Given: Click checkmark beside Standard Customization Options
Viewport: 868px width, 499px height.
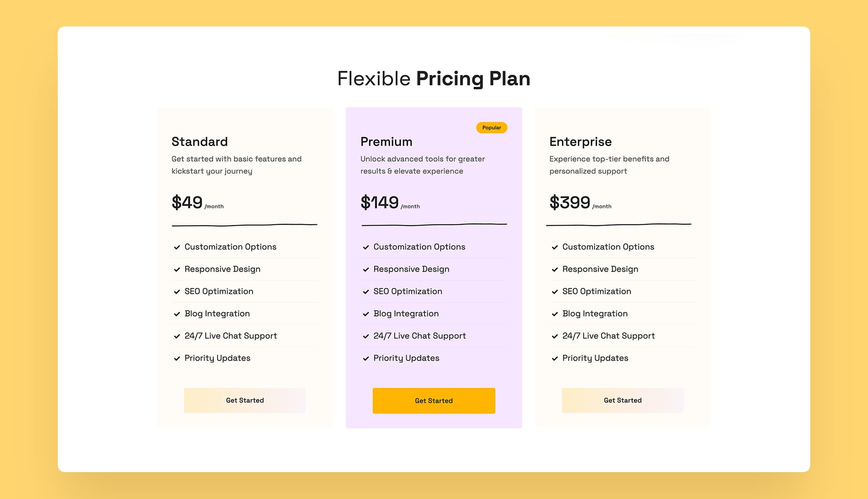Looking at the screenshot, I should click(x=177, y=247).
